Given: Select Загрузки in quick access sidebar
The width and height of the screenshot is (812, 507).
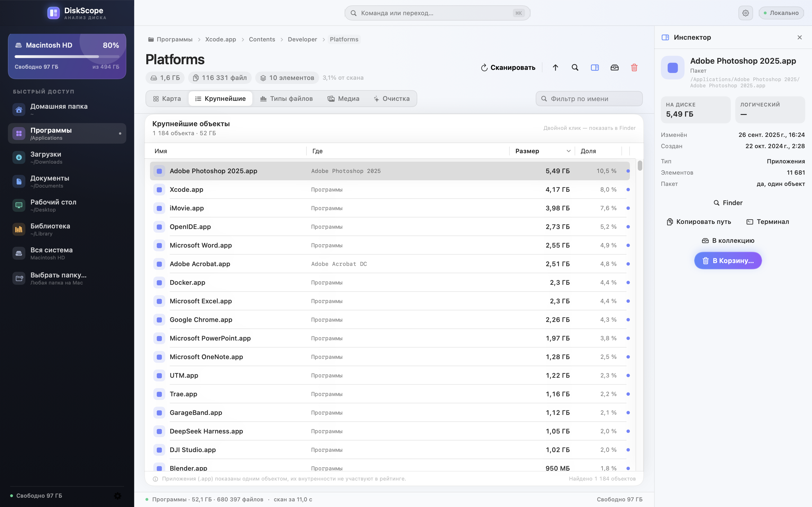Looking at the screenshot, I should pyautogui.click(x=67, y=157).
